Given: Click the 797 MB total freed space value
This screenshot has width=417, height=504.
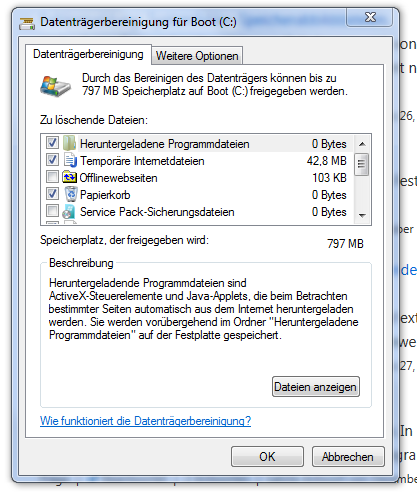Looking at the screenshot, I should click(x=345, y=244).
